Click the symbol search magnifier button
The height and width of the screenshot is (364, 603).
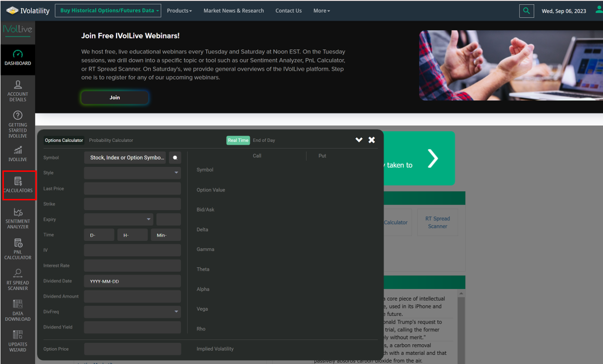click(175, 157)
